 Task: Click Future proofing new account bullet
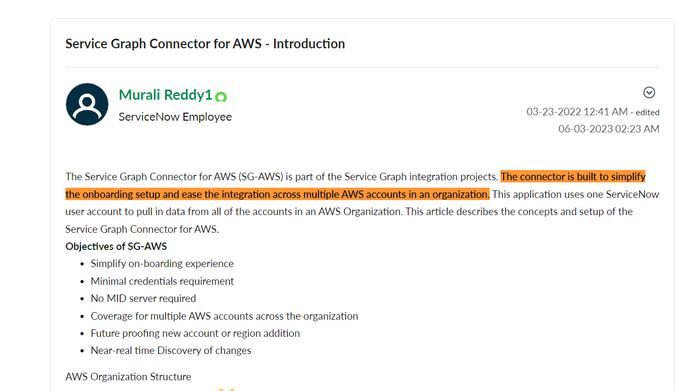coord(195,333)
